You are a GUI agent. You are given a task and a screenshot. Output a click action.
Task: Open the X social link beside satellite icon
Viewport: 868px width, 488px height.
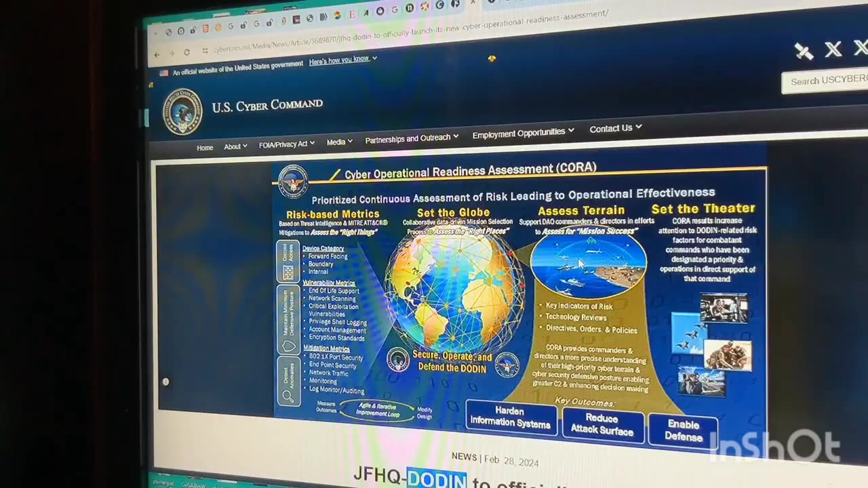pos(833,49)
